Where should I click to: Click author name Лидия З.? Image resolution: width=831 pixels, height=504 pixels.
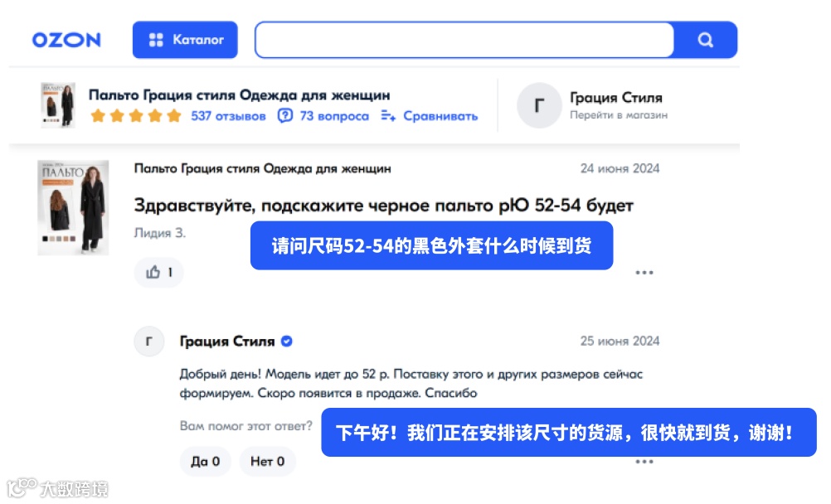(x=160, y=233)
